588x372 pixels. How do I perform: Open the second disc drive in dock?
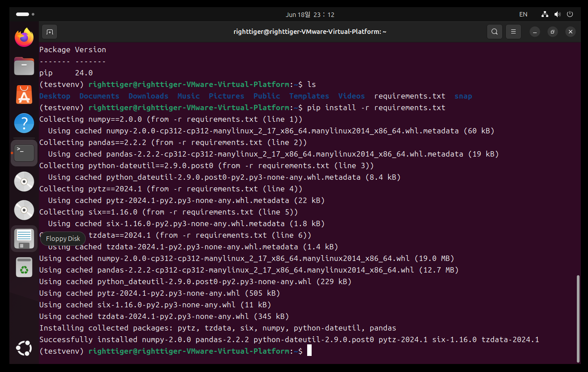pos(24,210)
